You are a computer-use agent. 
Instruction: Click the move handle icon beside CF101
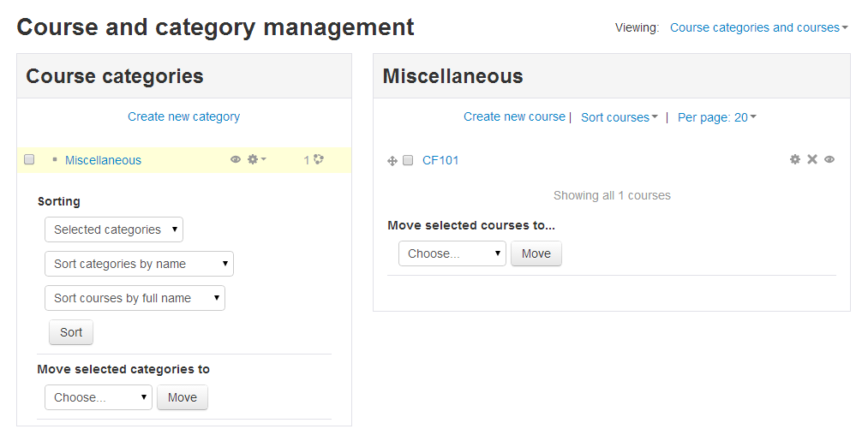pos(392,160)
